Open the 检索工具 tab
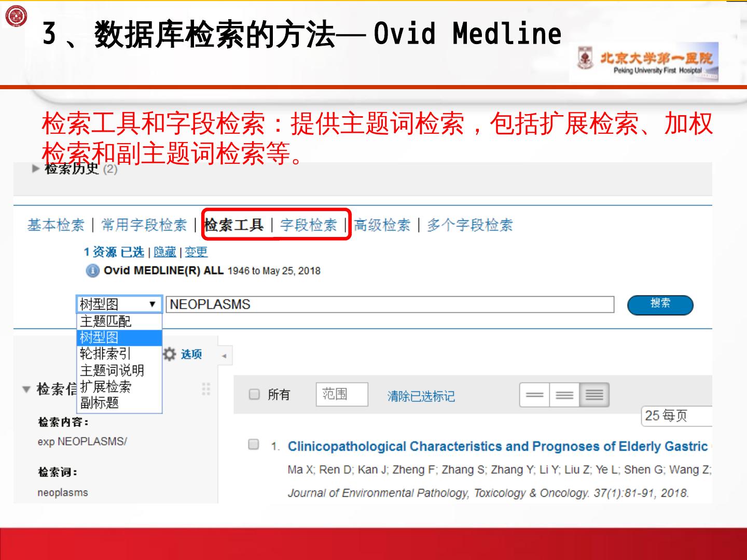The image size is (747, 560). [234, 225]
